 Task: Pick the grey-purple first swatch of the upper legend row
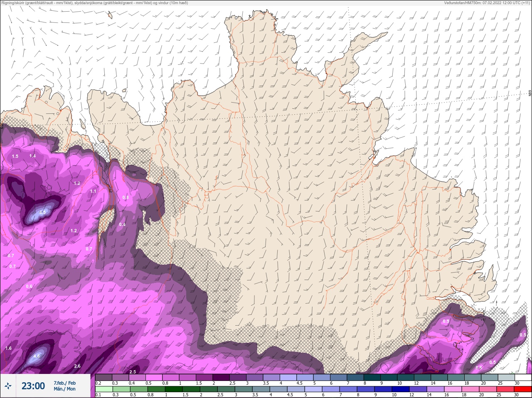pyautogui.click(x=104, y=377)
